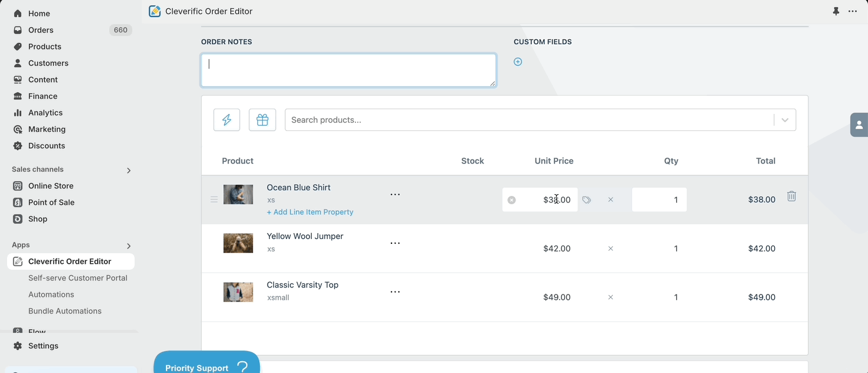Open the product search dropdown arrow
The width and height of the screenshot is (868, 373).
[x=785, y=120]
